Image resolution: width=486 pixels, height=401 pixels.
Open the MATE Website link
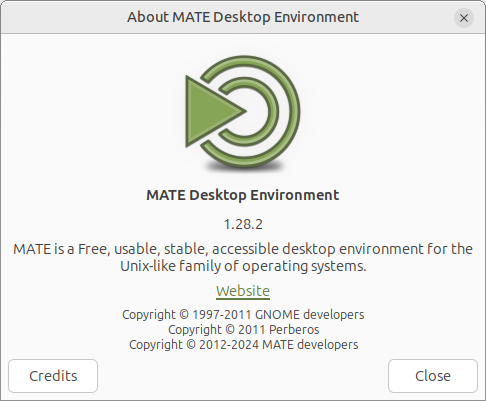(243, 291)
